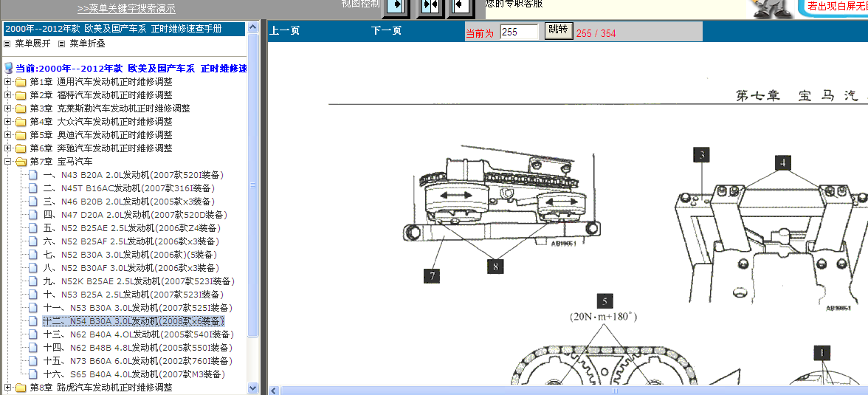Click the 255 / 354 page counter text
Viewport: 868px width, 395px height.
pyautogui.click(x=596, y=33)
